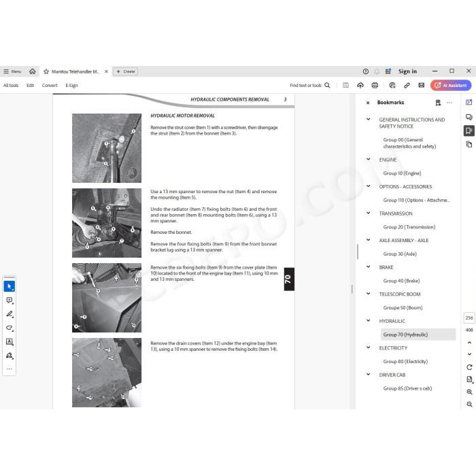This screenshot has height=476, width=476.
Task: Zoom out with magnifier minus
Action: [469, 405]
